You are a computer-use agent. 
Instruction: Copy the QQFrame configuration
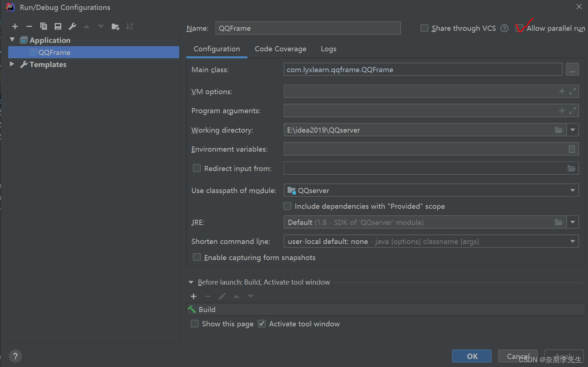(x=44, y=26)
